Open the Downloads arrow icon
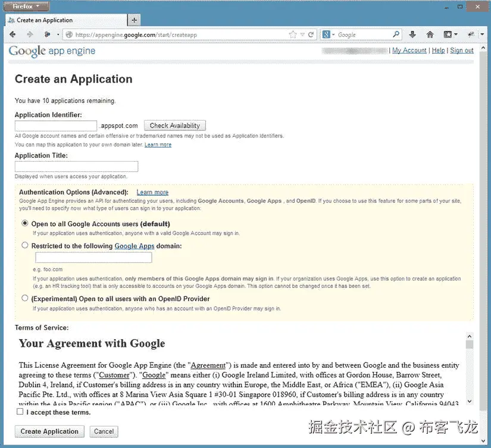 point(412,35)
